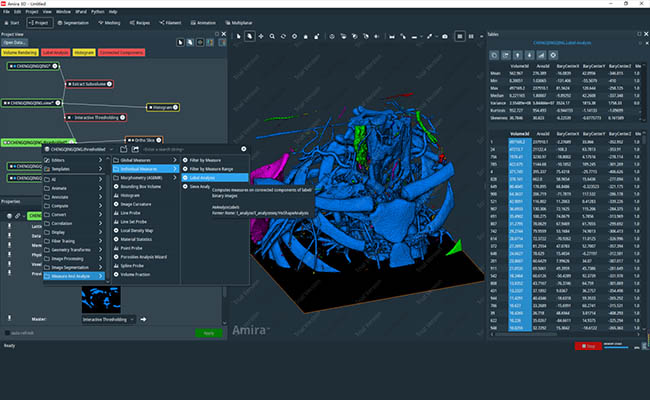Click the favorites folder icon in module popup header
Image resolution: width=650 pixels, height=400 pixels.
click(135, 149)
